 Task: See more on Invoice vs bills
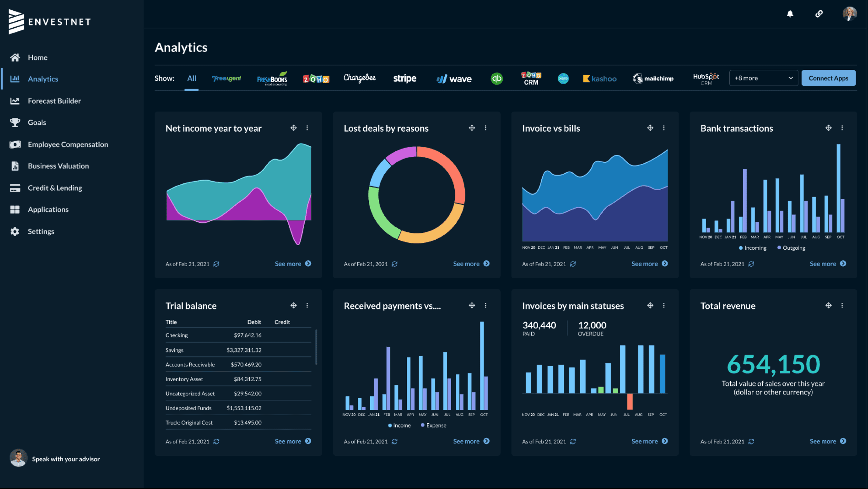pyautogui.click(x=650, y=263)
